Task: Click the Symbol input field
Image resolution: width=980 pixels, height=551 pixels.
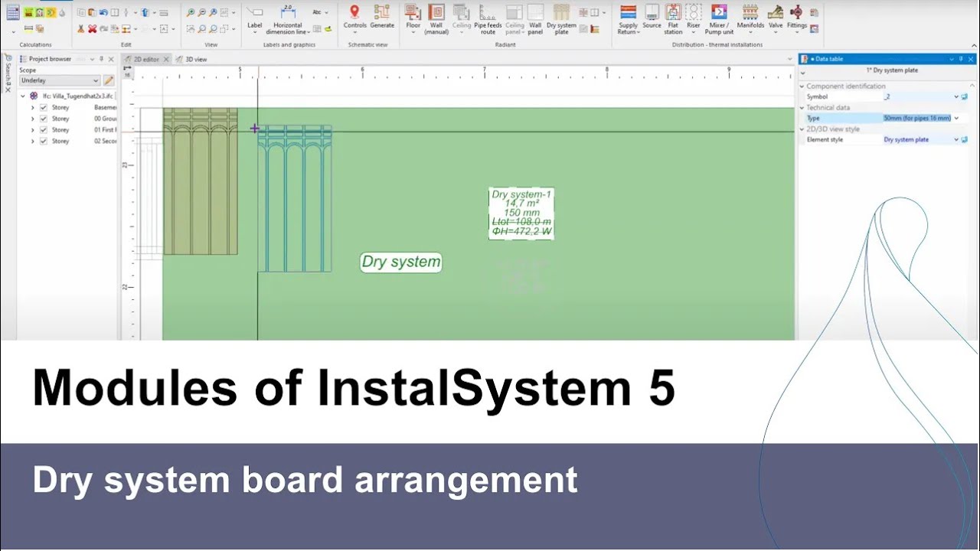Action: coord(917,97)
